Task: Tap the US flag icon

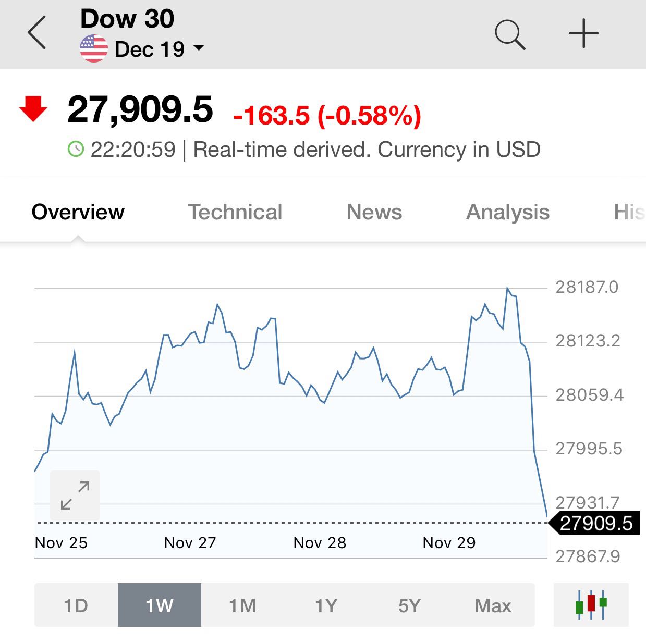Action: pyautogui.click(x=94, y=49)
